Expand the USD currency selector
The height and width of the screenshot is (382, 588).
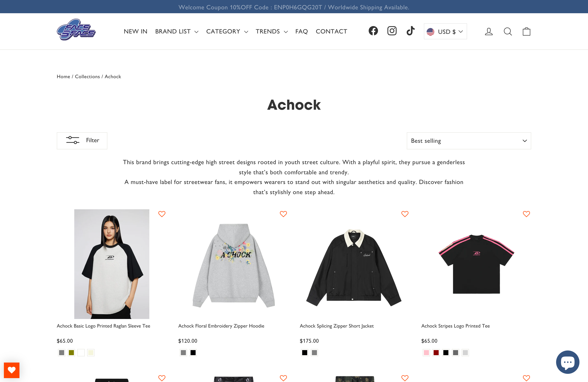tap(445, 31)
